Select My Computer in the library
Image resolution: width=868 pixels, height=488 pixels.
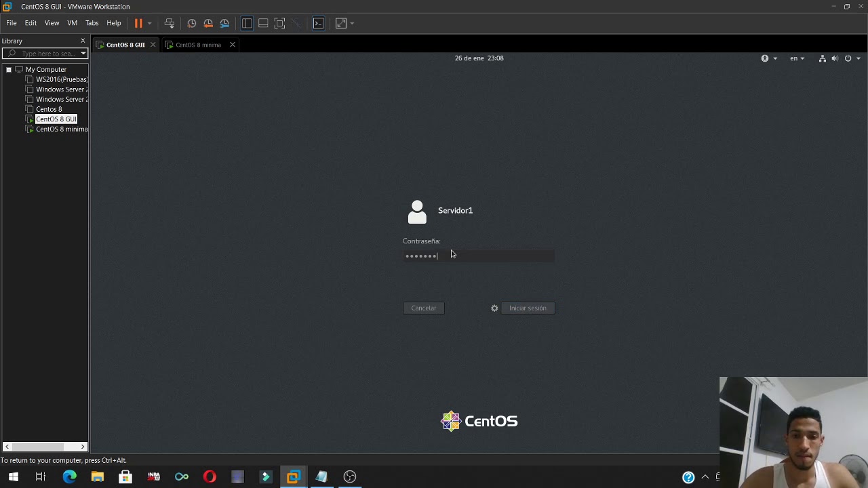(45, 69)
